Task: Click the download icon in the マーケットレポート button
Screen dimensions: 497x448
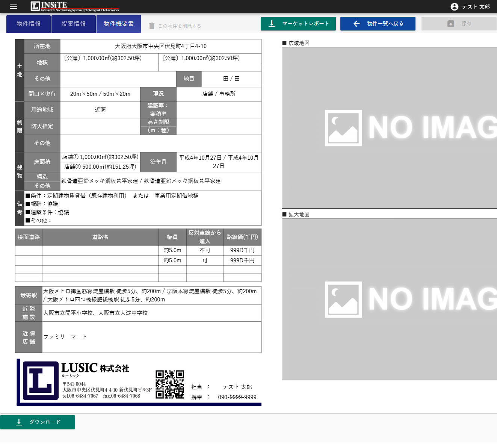Action: [271, 23]
